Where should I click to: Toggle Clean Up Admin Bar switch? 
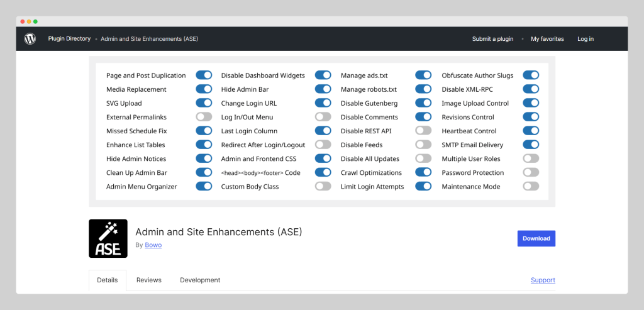204,172
